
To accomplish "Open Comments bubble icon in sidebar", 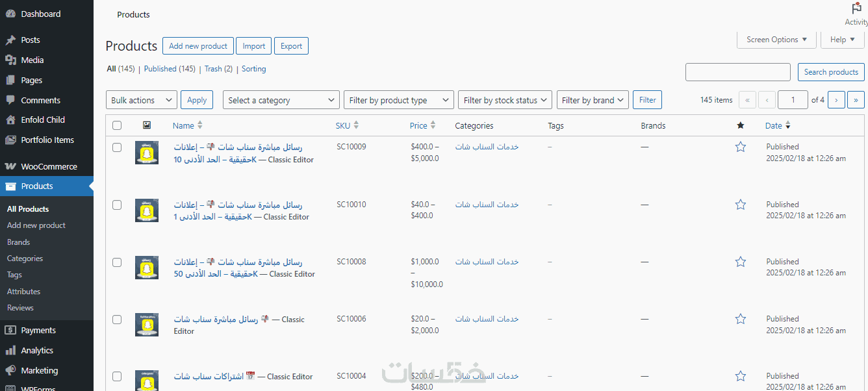I will tap(10, 101).
